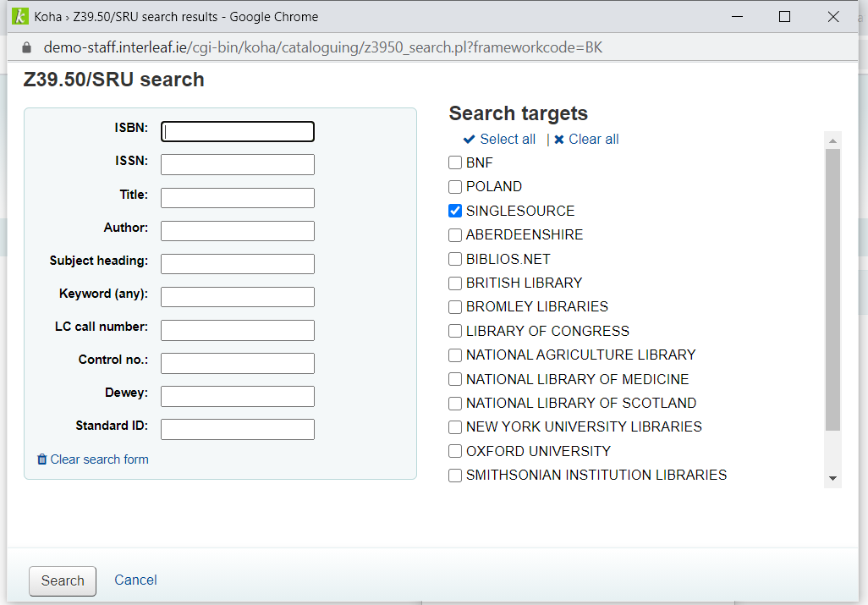Click into the ISSN field
The width and height of the screenshot is (868, 605).
pyautogui.click(x=238, y=164)
